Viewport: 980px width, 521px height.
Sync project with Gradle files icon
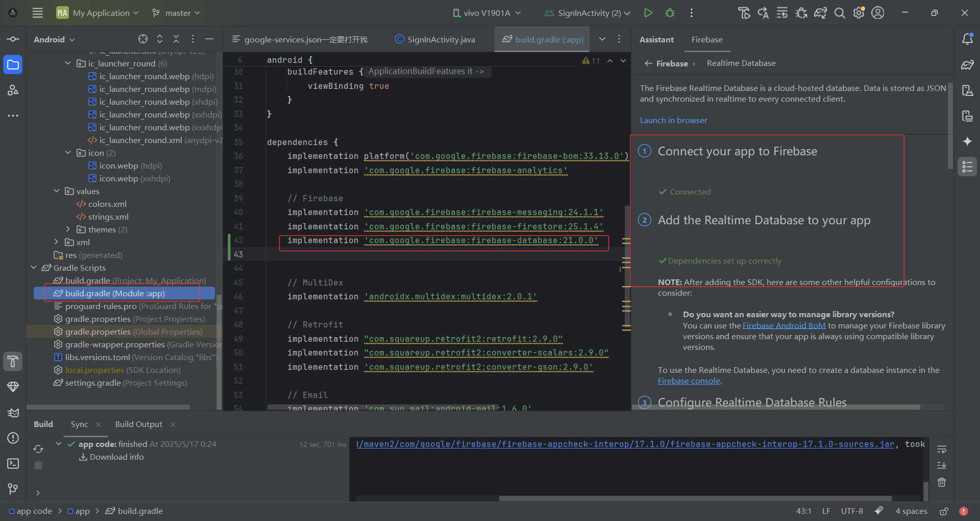coord(820,13)
